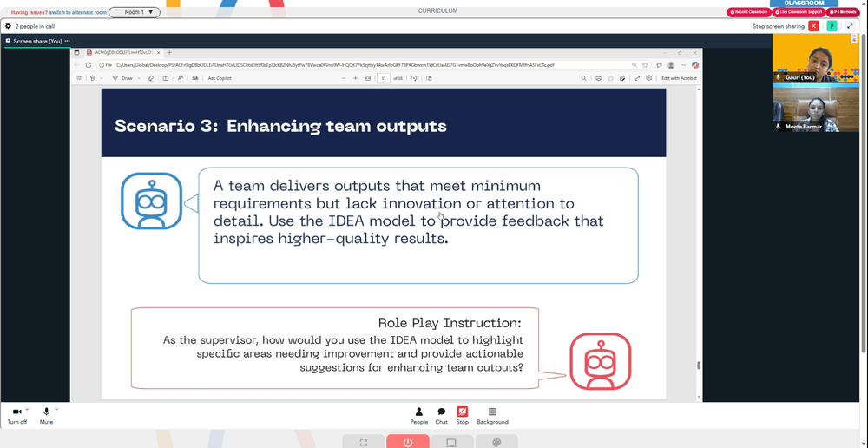This screenshot has width=868, height=448.
Task: Open the browser profile avatar
Action: 671,65
